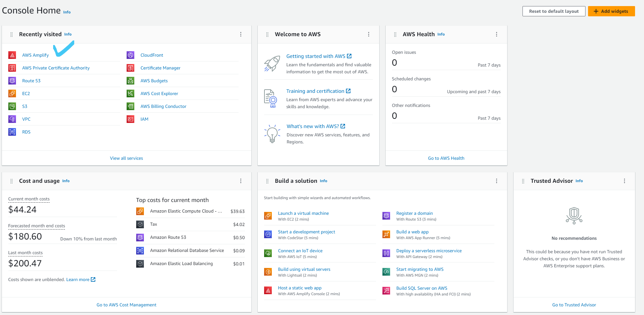Click Info next to Console Home title
Image resolution: width=644 pixels, height=315 pixels.
(67, 12)
